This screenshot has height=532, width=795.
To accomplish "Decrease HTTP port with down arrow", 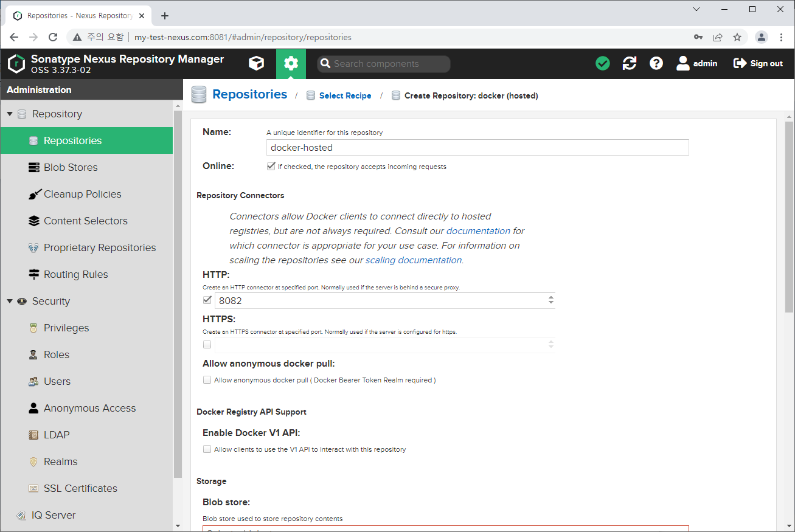I will (550, 303).
